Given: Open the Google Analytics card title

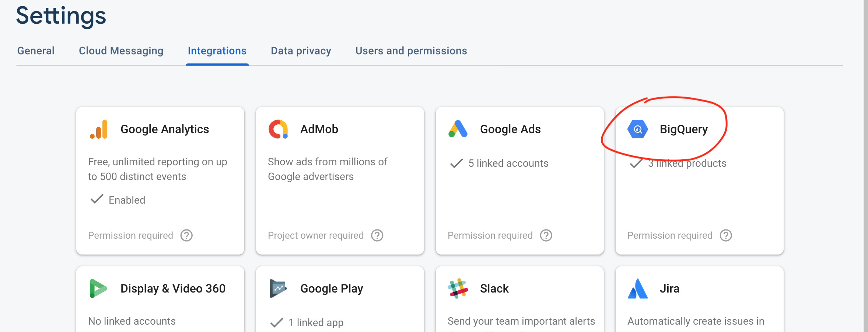Looking at the screenshot, I should 165,129.
